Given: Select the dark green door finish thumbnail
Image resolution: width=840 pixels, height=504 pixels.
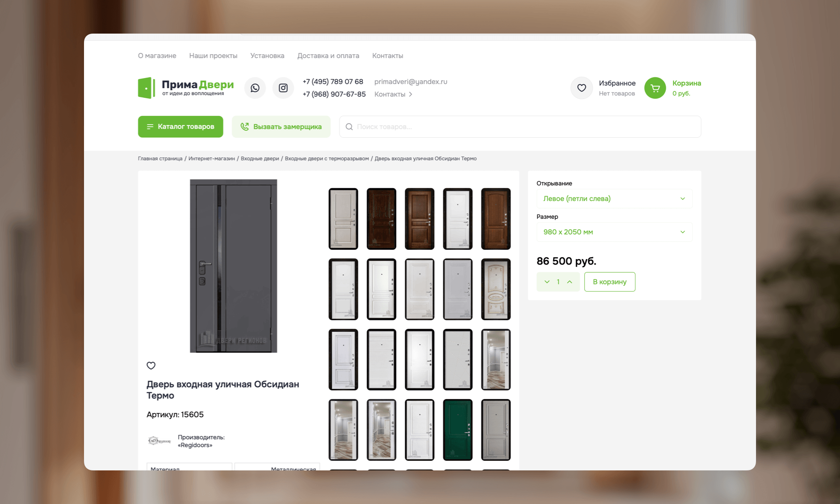Looking at the screenshot, I should tap(457, 430).
